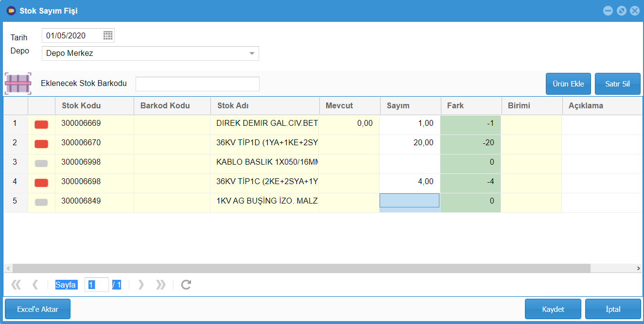Click scrollbar right arrow
Screen dimensions: 644x324
pyautogui.click(x=638, y=268)
